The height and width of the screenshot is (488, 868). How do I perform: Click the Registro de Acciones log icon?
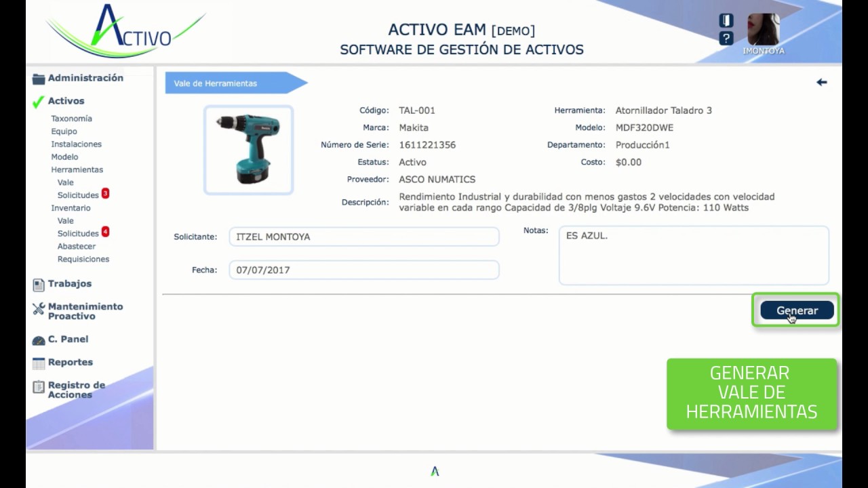tap(39, 387)
